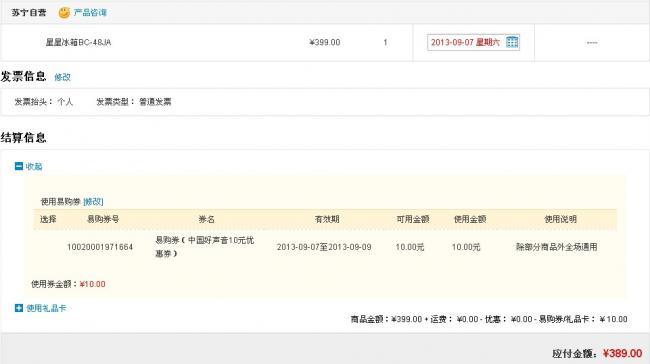Screen dimensions: 650x364
Task: Click the invoice type 普通发票 text
Action: [155, 102]
